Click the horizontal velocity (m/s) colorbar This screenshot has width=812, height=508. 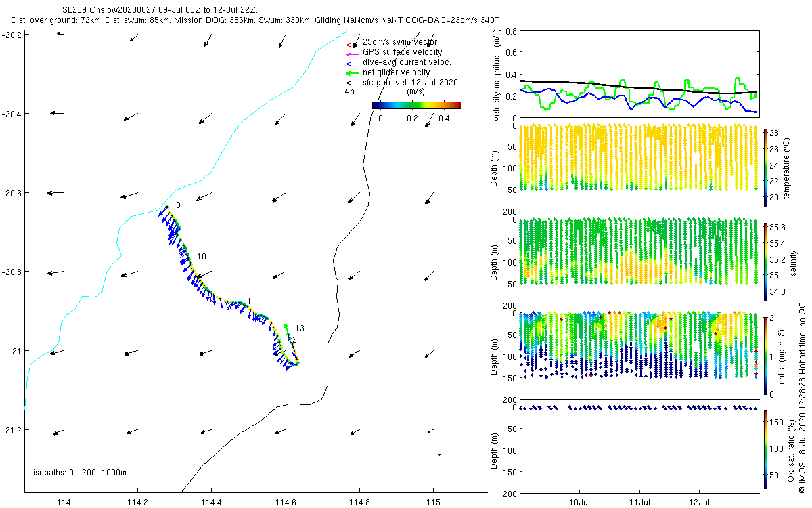coord(417,105)
